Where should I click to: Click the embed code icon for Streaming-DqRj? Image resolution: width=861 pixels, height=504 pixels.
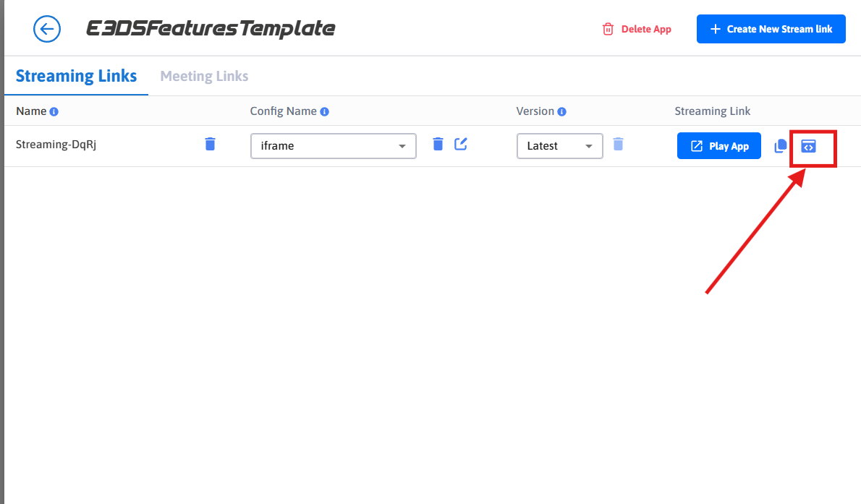pos(808,146)
